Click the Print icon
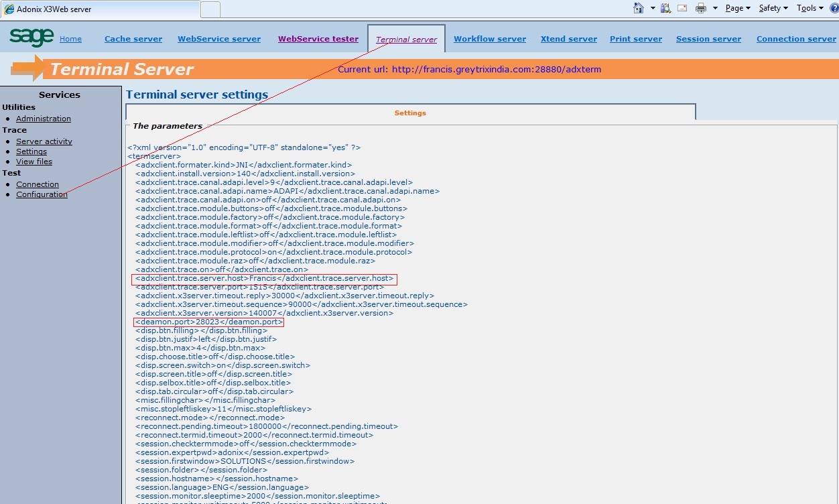This screenshot has height=504, width=839. click(701, 8)
